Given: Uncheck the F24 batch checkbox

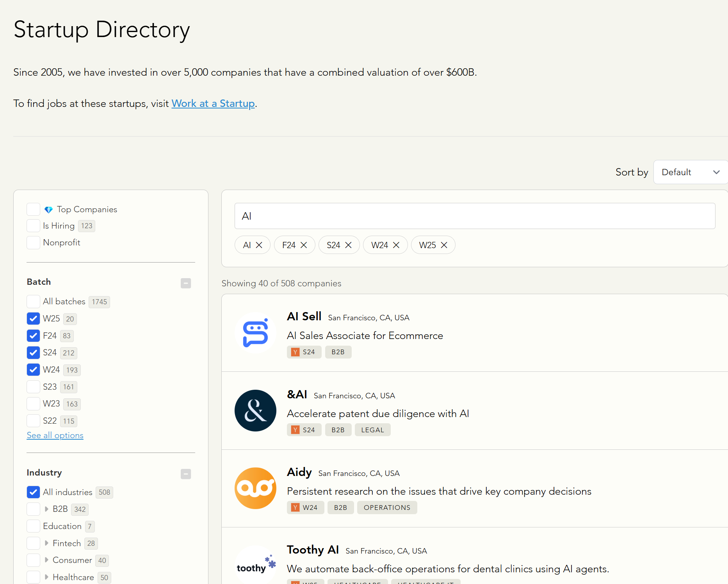Looking at the screenshot, I should point(33,335).
